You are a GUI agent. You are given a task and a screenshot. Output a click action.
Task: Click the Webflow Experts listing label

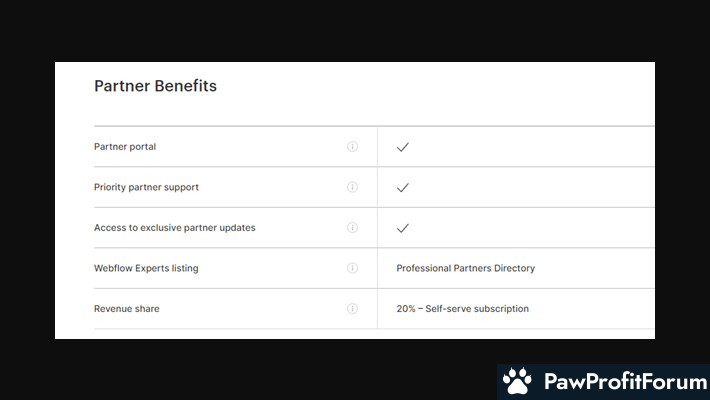tap(146, 268)
